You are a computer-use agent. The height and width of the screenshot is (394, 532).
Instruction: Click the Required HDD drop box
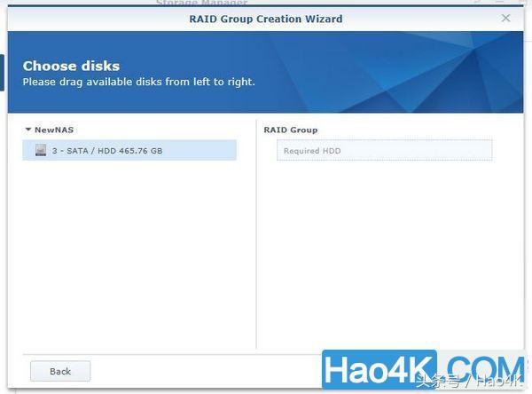(x=385, y=150)
